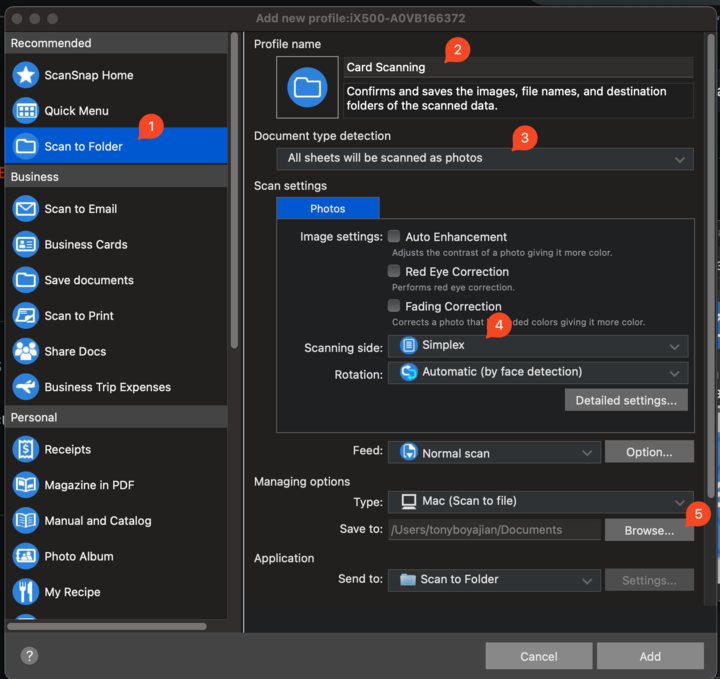Choose the Receipts dollar icon
The height and width of the screenshot is (679, 720).
[26, 449]
